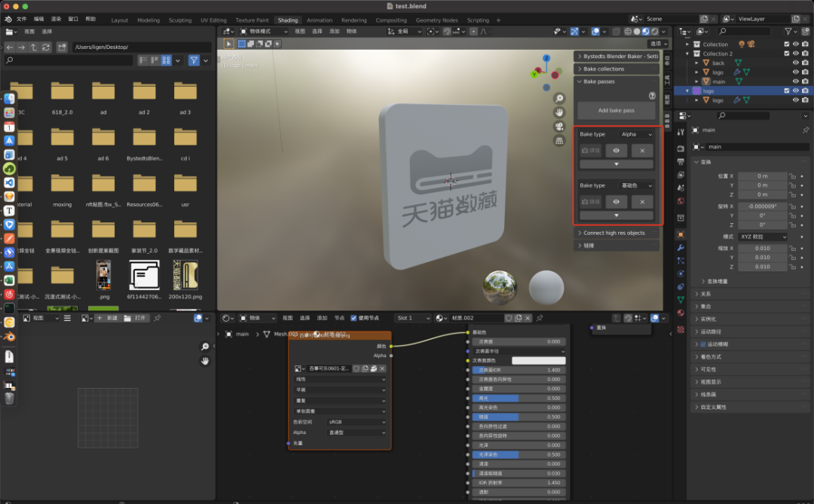This screenshot has height=504, width=814.
Task: Hide the main object in outliner
Action: click(795, 81)
